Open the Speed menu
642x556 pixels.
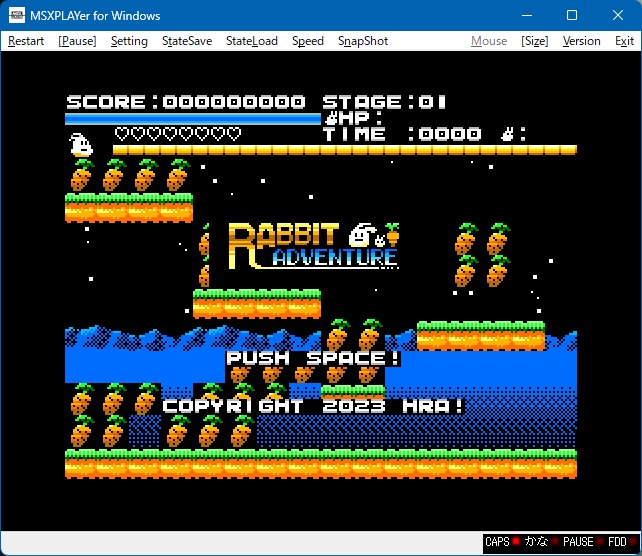click(307, 41)
